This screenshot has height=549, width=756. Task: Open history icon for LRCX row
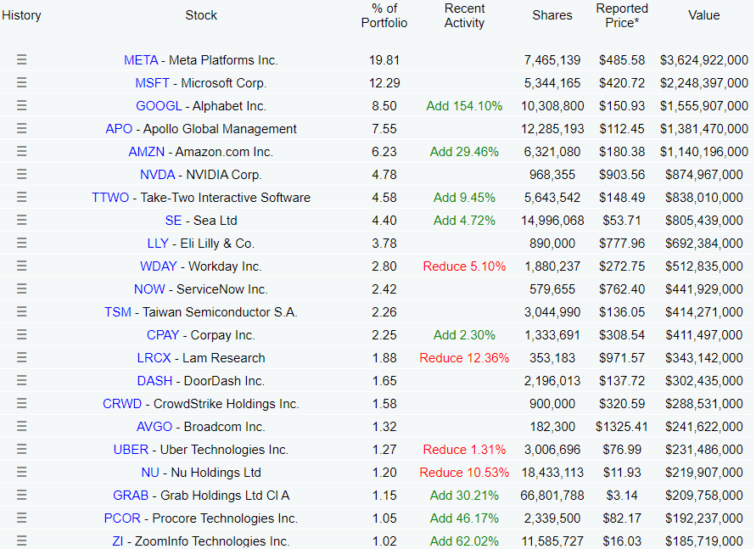(x=22, y=357)
